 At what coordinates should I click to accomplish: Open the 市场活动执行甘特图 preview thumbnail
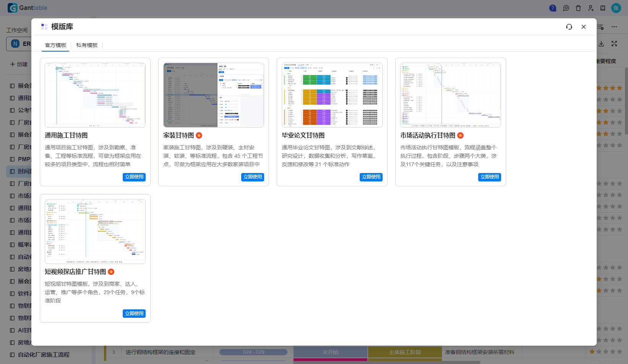coord(451,95)
